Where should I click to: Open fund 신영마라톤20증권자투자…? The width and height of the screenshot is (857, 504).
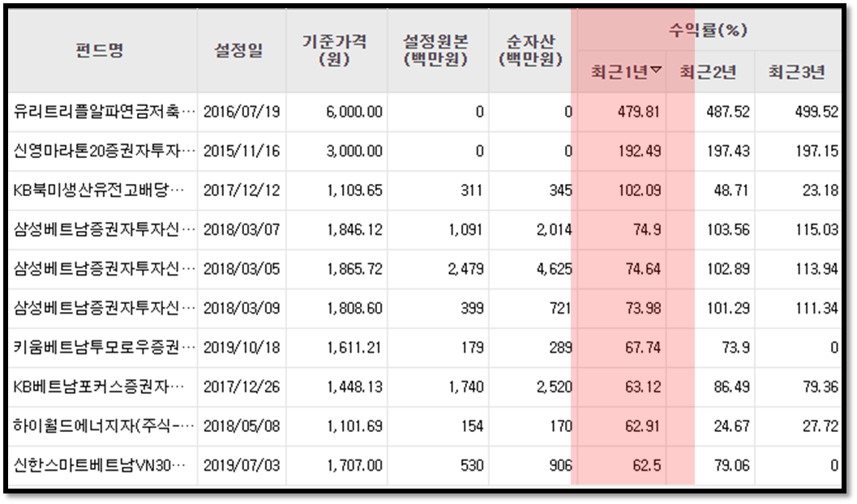[104, 152]
